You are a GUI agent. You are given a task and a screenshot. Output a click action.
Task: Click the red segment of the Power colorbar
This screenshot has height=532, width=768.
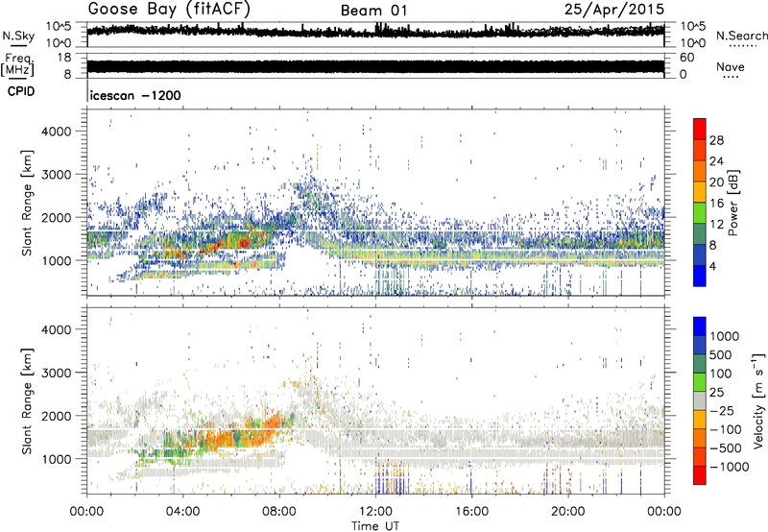(x=700, y=129)
